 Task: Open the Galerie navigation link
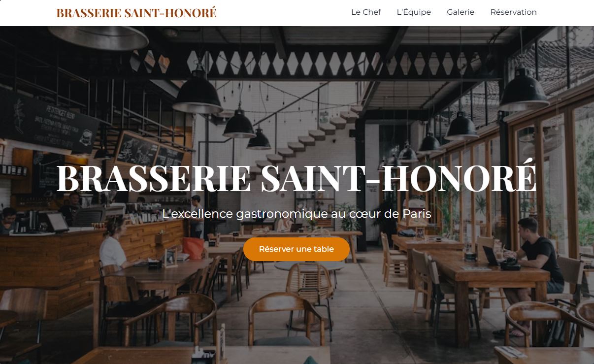pyautogui.click(x=461, y=12)
